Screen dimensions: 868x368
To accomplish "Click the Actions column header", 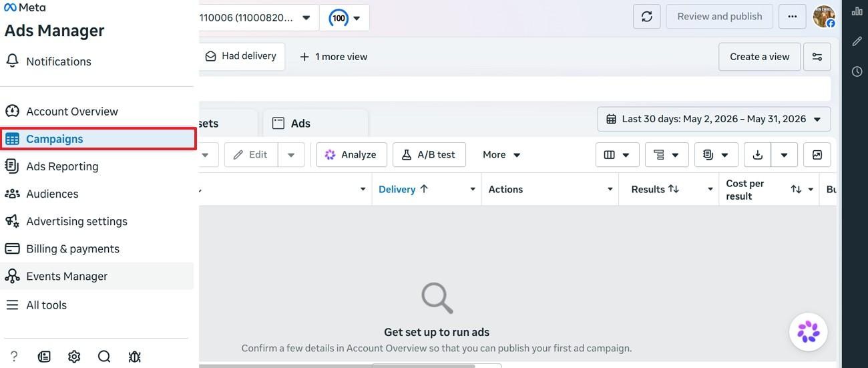I will pyautogui.click(x=505, y=189).
